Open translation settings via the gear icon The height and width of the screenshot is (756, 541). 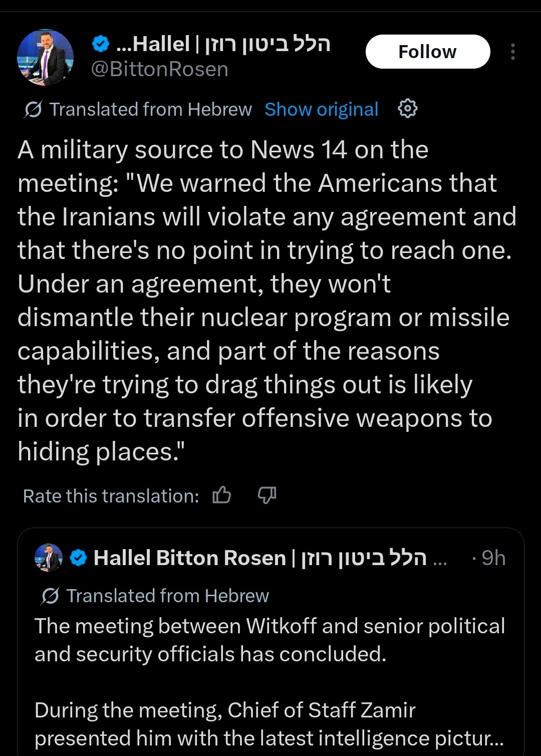[x=407, y=109]
